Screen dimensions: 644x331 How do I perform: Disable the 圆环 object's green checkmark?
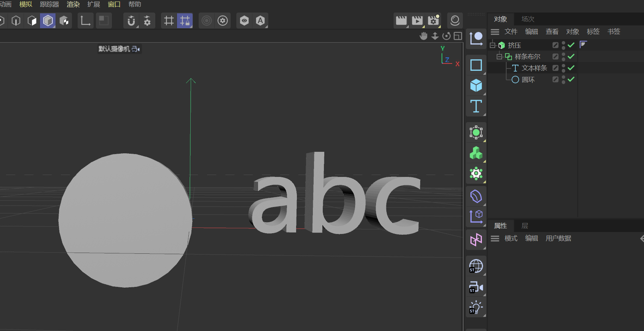(571, 80)
